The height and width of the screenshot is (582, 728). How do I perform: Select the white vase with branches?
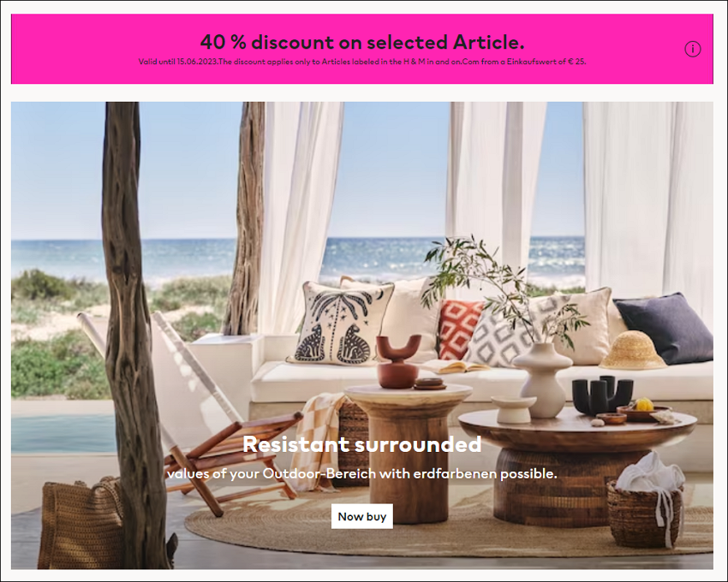click(542, 380)
